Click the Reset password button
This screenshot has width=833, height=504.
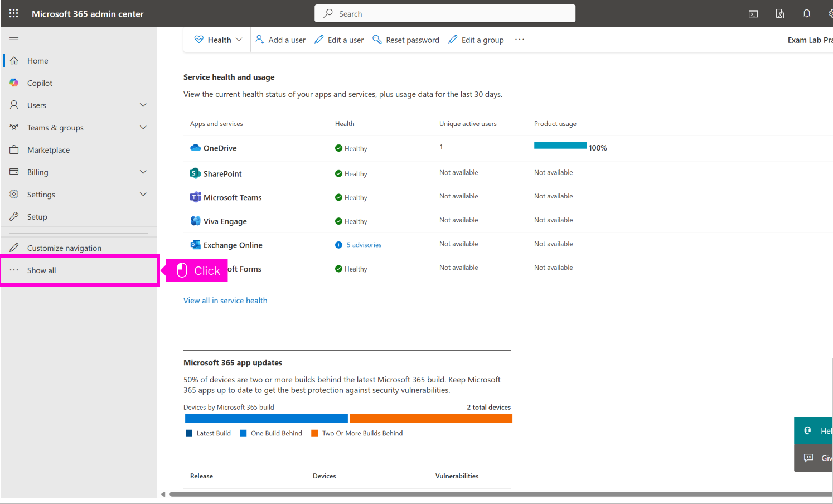pyautogui.click(x=406, y=40)
